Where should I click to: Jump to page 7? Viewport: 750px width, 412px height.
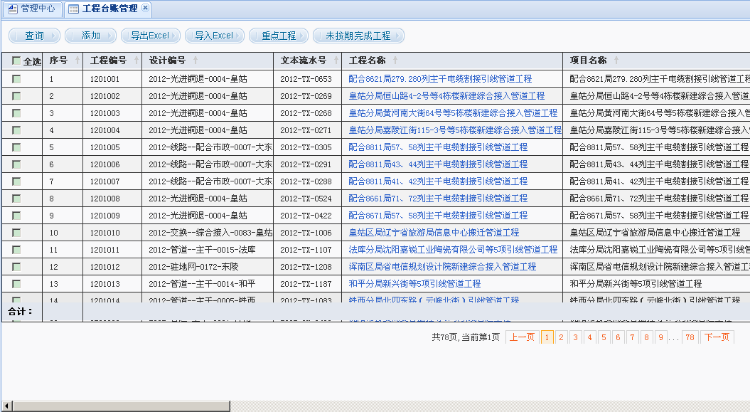(632, 337)
